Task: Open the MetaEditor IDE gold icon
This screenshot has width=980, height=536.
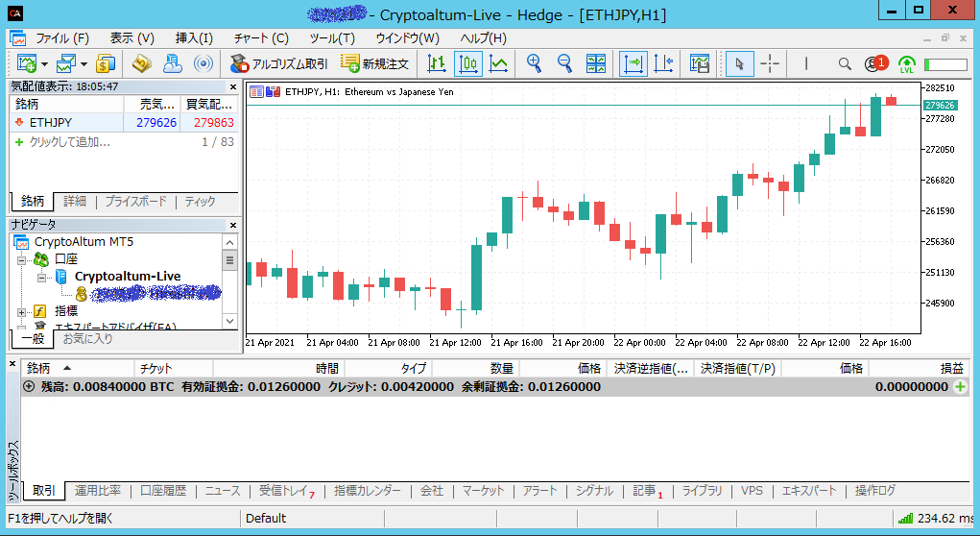Action: click(142, 63)
